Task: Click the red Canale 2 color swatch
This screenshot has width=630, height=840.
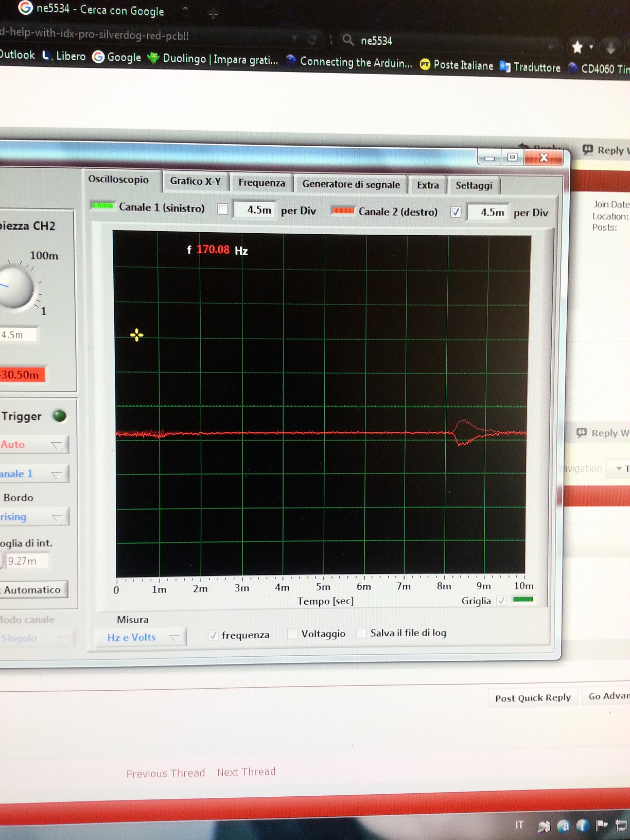Action: [x=343, y=210]
